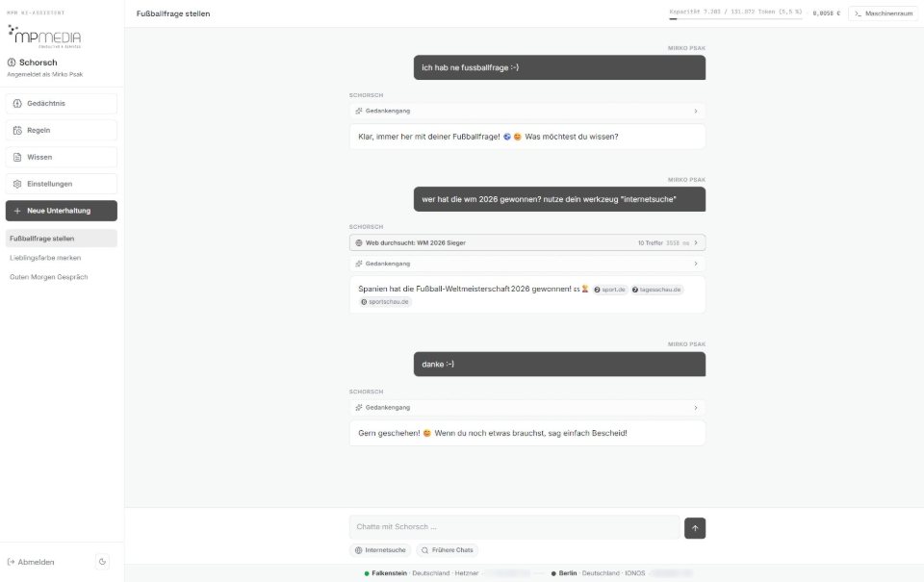Expand Gedankengang above the Spanien answer

click(527, 264)
